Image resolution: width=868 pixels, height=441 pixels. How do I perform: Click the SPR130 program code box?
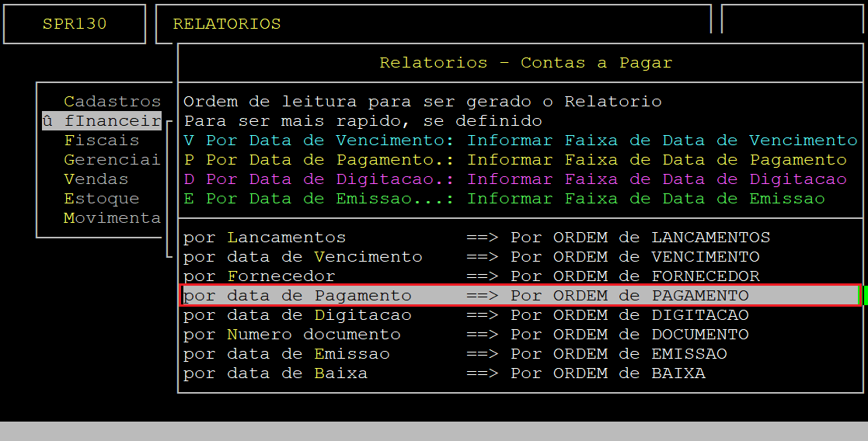75,24
